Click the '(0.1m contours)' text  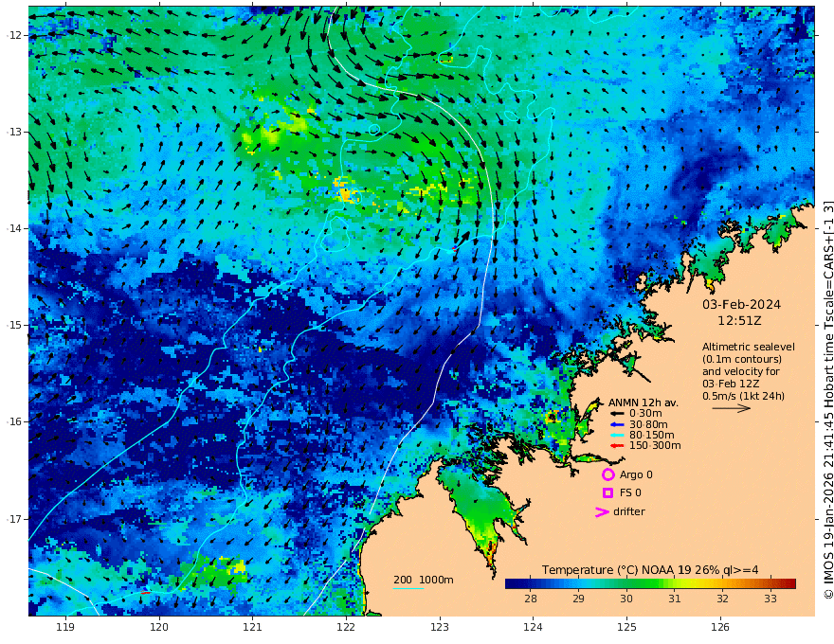click(742, 359)
